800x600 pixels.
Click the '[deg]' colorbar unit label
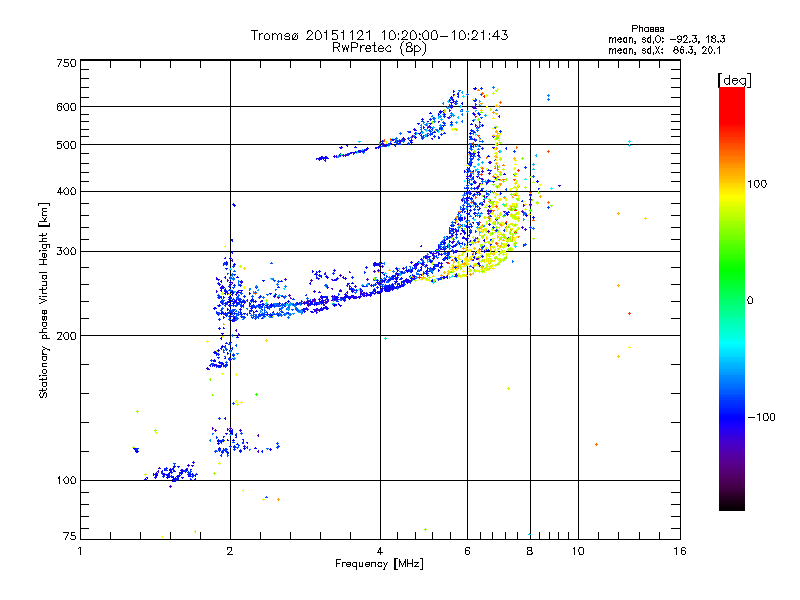[x=734, y=80]
